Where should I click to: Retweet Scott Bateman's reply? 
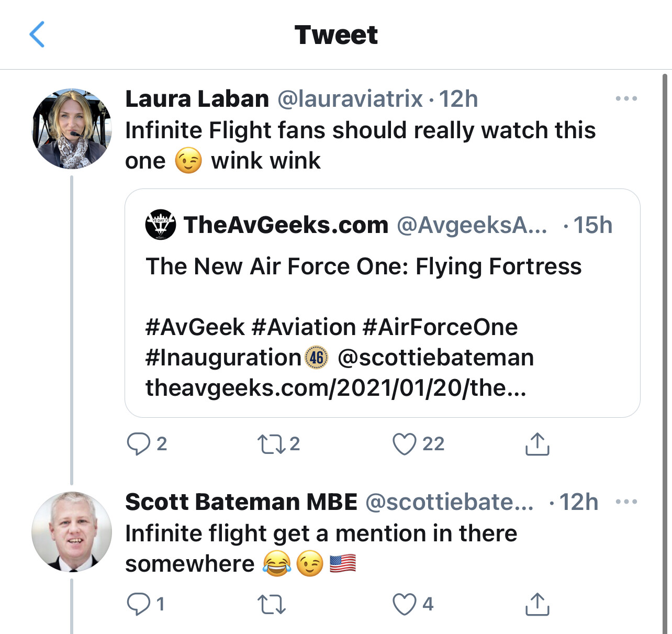coord(271,604)
